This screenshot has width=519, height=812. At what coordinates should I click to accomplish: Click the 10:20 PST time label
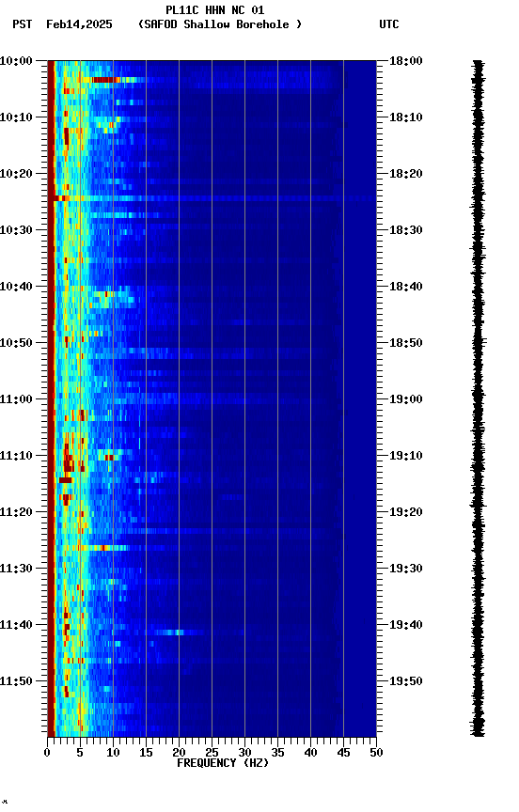click(x=16, y=174)
